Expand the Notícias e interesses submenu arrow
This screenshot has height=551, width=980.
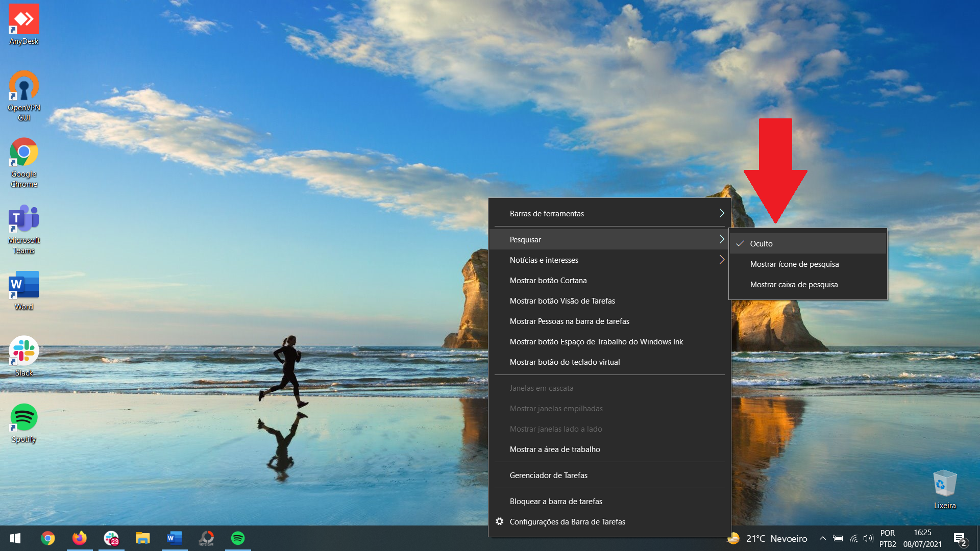coord(722,260)
